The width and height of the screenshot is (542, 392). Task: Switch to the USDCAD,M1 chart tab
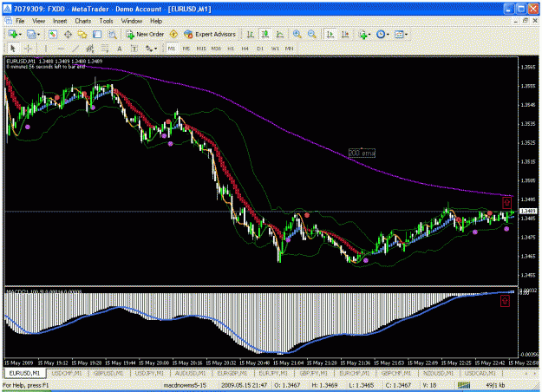[x=480, y=373]
